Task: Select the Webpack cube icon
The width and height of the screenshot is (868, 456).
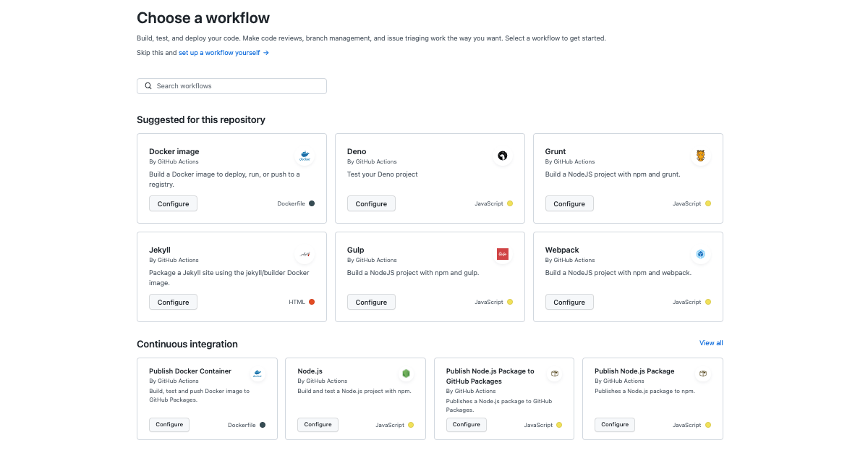Action: (x=701, y=254)
